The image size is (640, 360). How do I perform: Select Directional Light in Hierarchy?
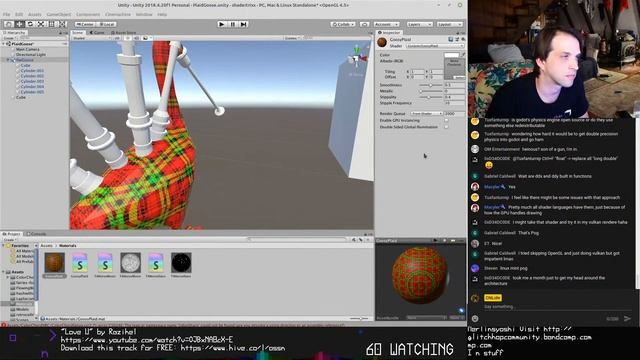point(31,54)
